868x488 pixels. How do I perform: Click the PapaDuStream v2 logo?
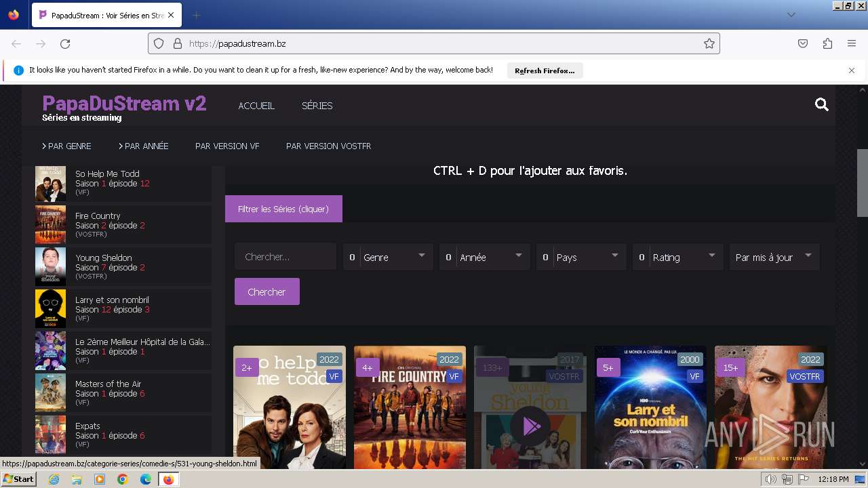coord(124,104)
